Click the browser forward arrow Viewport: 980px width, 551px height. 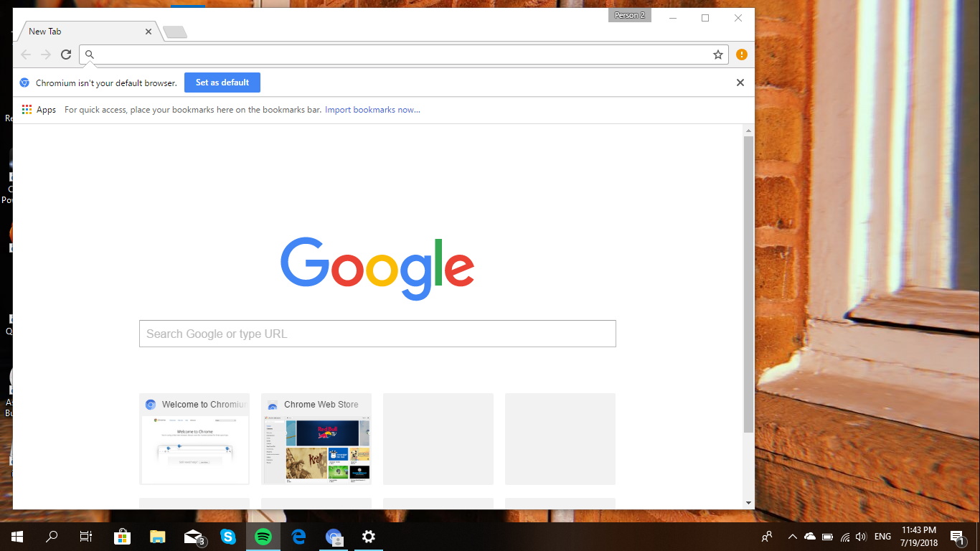coord(46,55)
